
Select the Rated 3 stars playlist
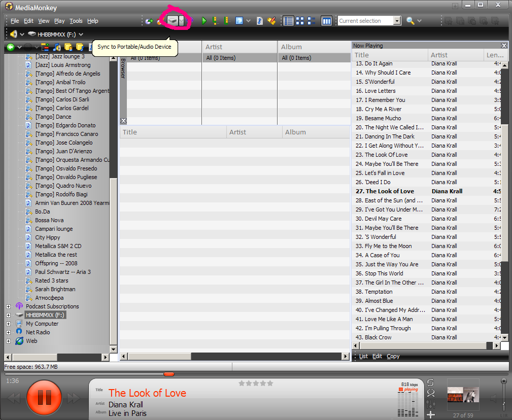pyautogui.click(x=52, y=281)
